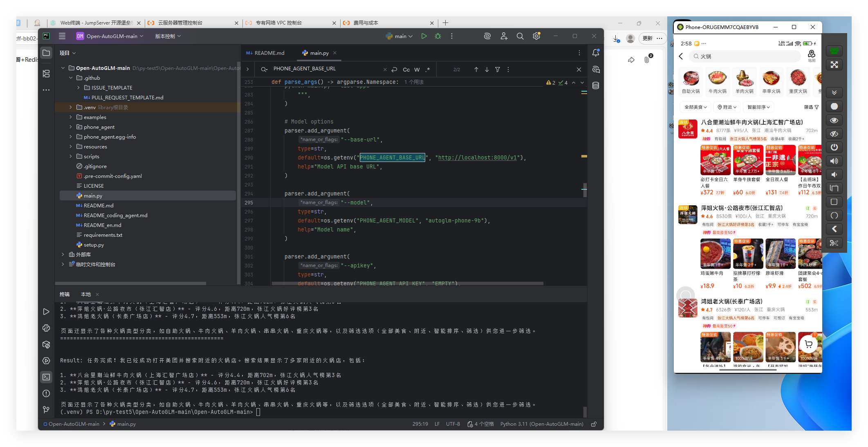Open the IDE settings gear icon
Image resolution: width=868 pixels, height=447 pixels.
pyautogui.click(x=536, y=36)
